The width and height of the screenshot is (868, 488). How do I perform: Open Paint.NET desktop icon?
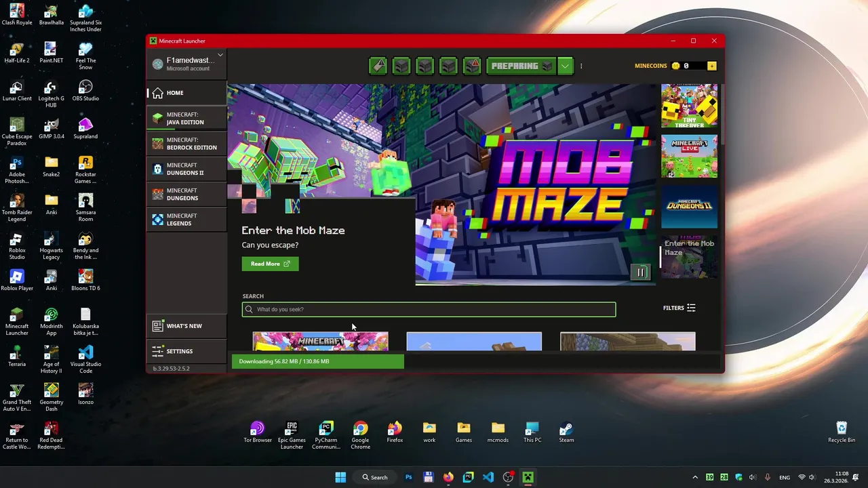pyautogui.click(x=52, y=52)
